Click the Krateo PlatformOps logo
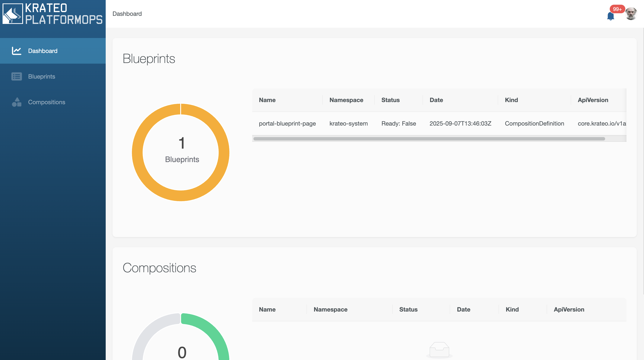Screen dimensions: 644x360 [53, 14]
